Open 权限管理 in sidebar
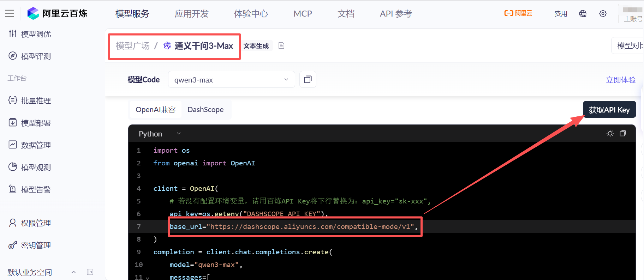Screen dimensions: 644x280 click(36, 223)
